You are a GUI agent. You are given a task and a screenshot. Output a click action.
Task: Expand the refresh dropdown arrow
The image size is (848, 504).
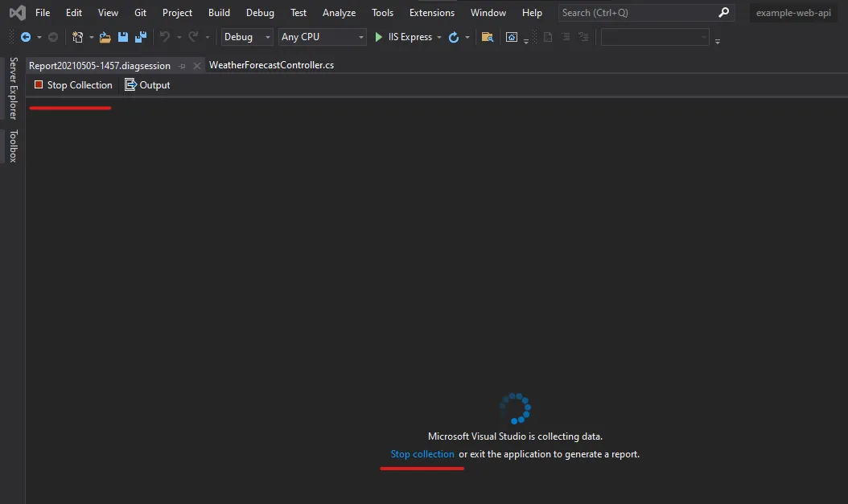pyautogui.click(x=467, y=37)
